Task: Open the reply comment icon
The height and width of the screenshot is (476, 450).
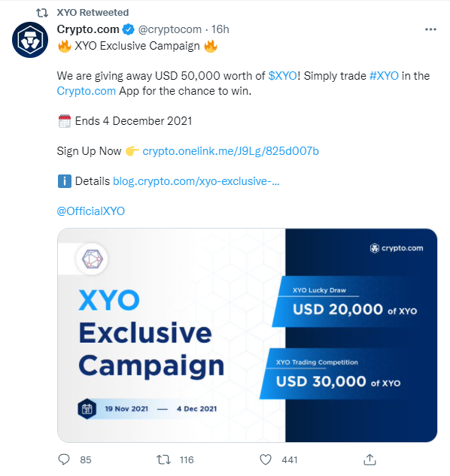Action: click(64, 459)
